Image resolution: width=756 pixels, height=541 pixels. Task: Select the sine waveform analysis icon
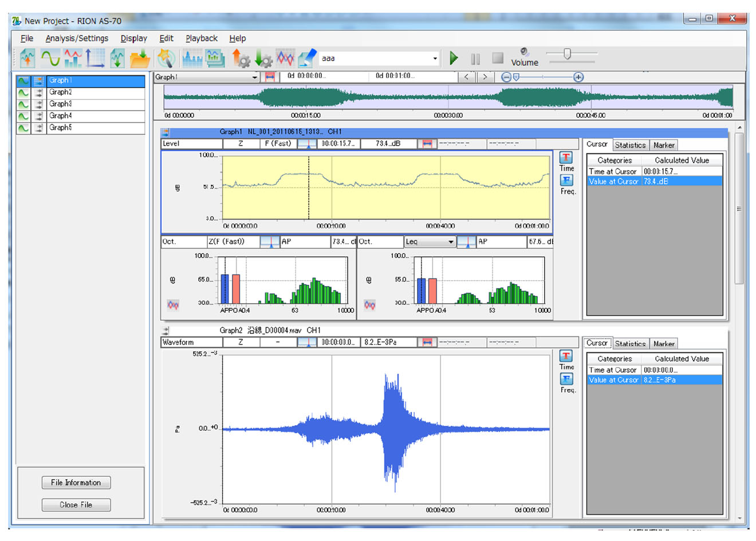pos(50,57)
